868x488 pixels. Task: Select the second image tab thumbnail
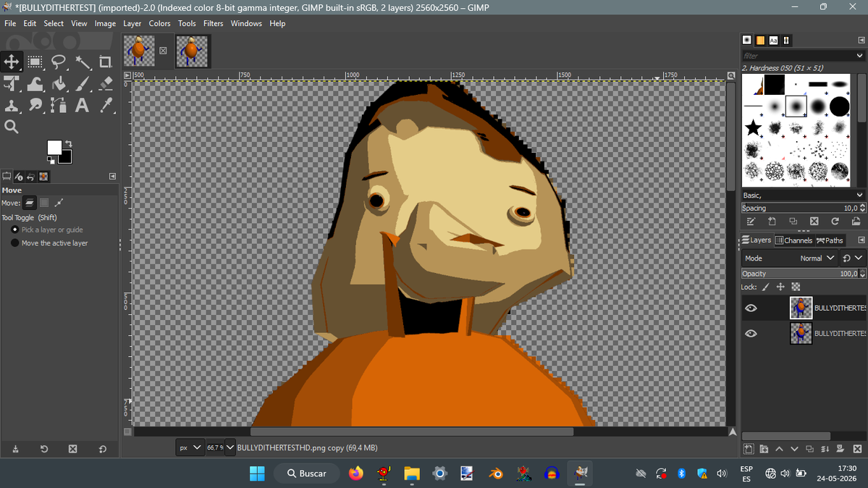(x=192, y=51)
